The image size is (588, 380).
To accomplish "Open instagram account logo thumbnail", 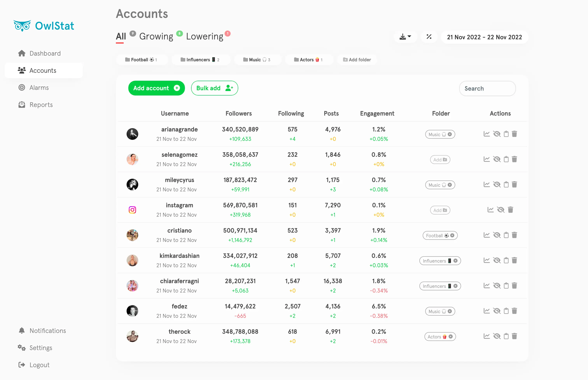I will [x=132, y=210].
